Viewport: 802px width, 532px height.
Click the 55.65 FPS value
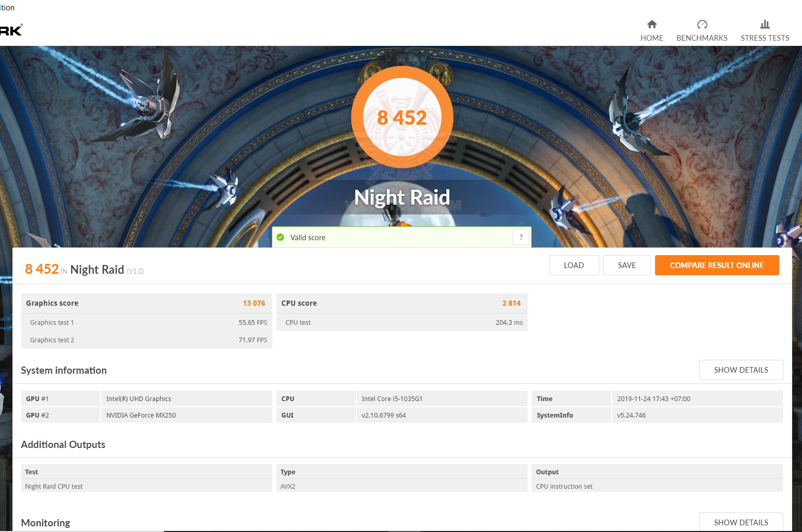coord(253,323)
